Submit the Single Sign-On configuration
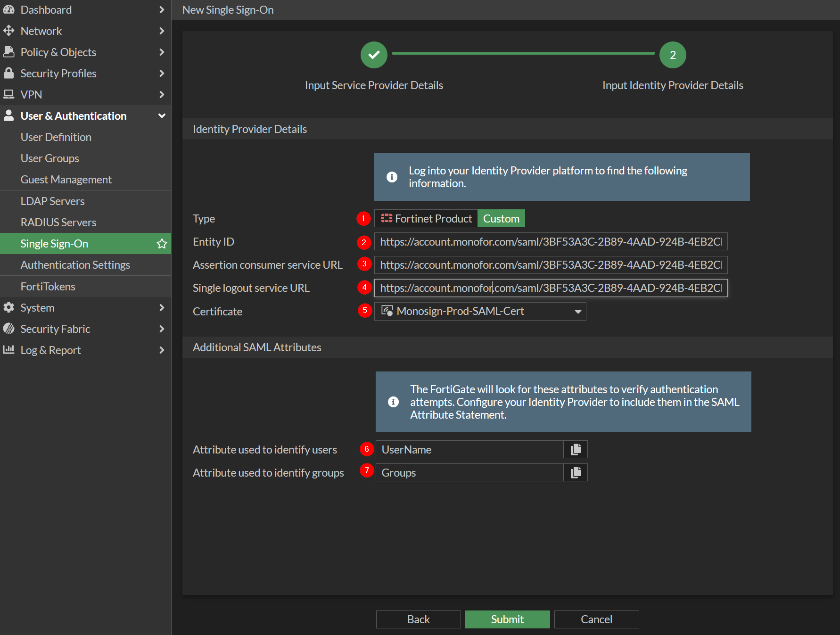 click(x=507, y=619)
